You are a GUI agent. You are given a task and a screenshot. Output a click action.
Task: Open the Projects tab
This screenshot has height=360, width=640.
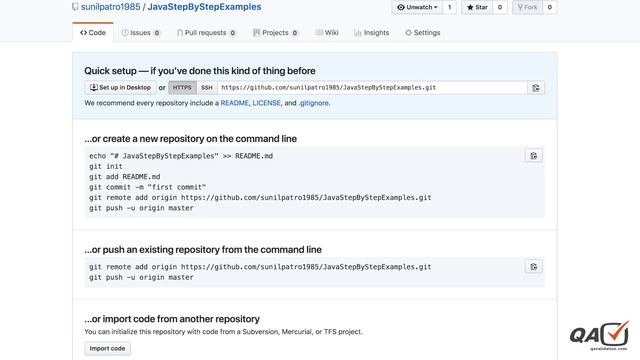pyautogui.click(x=276, y=33)
